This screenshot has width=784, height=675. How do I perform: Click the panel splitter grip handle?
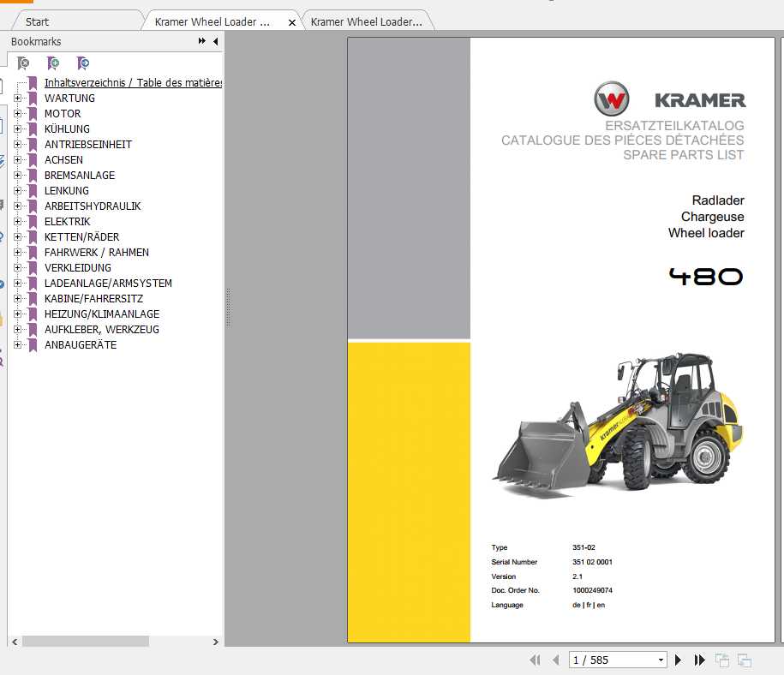tap(228, 307)
